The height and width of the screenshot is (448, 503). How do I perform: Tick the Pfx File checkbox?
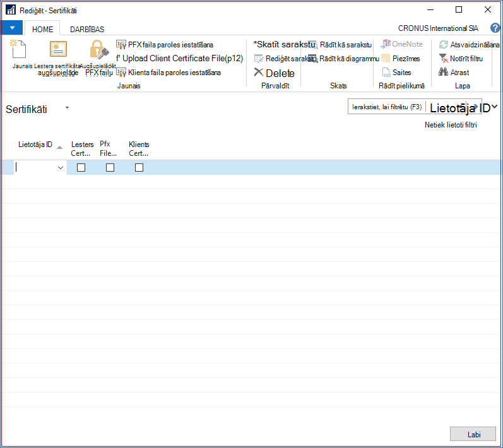pos(110,167)
